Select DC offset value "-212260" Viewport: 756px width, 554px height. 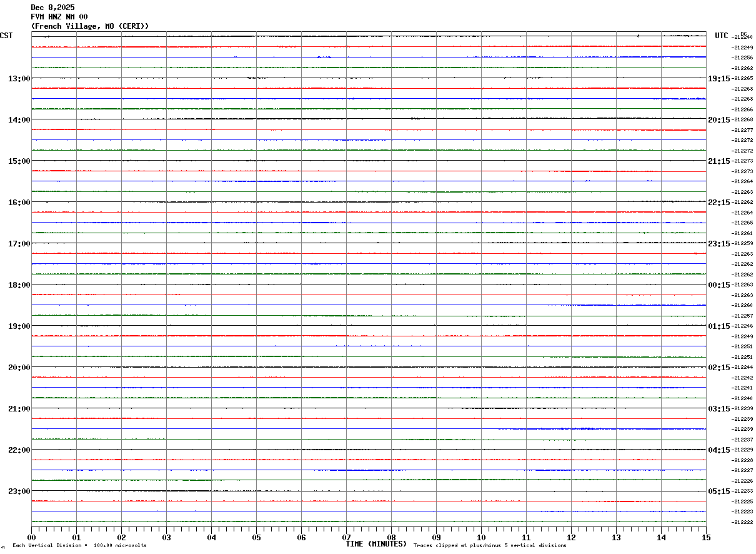(x=742, y=306)
